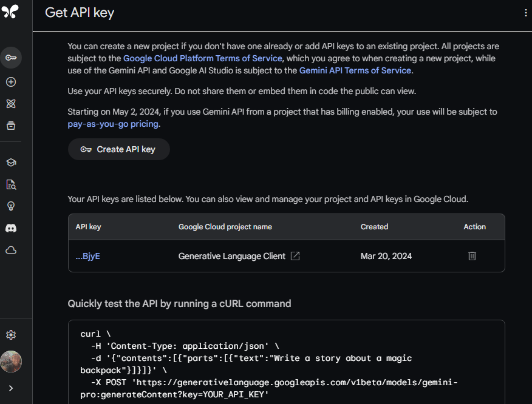Click the Created column header
This screenshot has width=532, height=404.
pyautogui.click(x=374, y=227)
